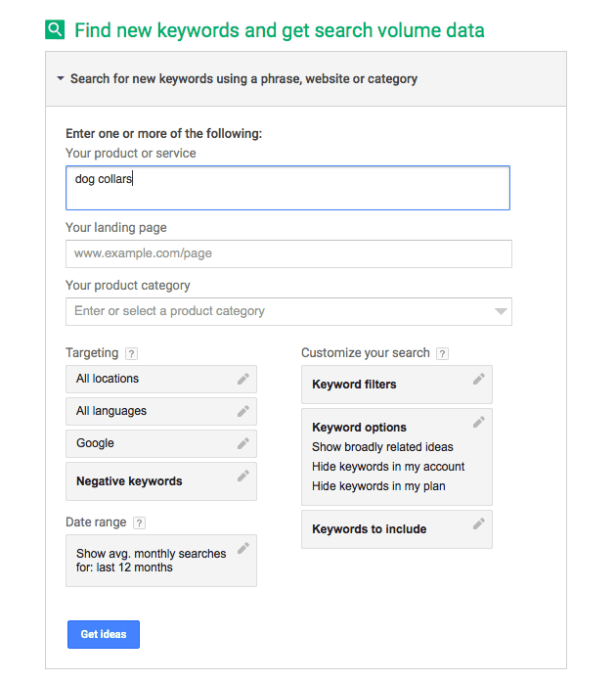
Task: Click pencil icon in Google network row
Action: point(242,443)
